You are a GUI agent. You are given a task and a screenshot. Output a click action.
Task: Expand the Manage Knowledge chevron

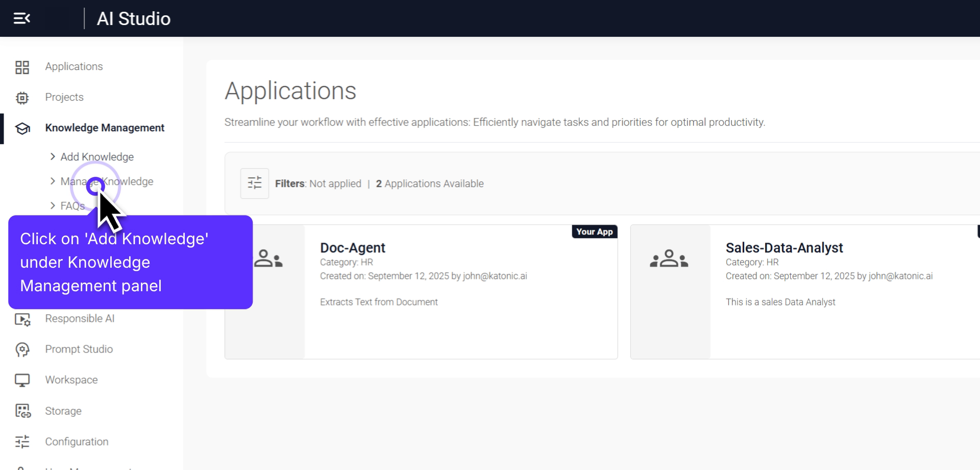[x=53, y=181]
